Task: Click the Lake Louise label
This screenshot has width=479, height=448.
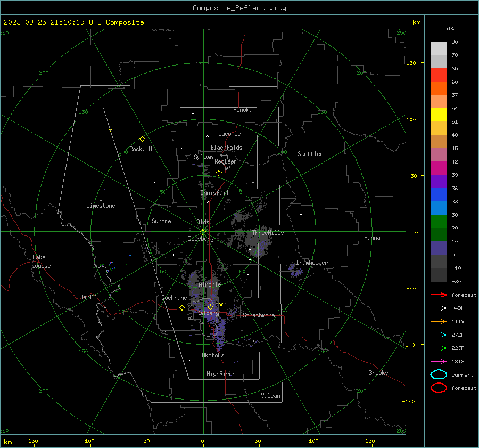Action: (42, 262)
